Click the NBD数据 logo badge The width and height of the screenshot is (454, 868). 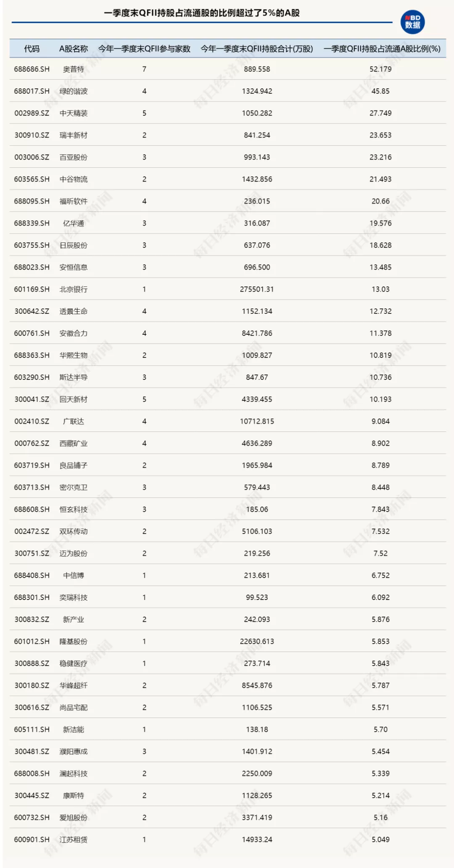click(x=412, y=22)
